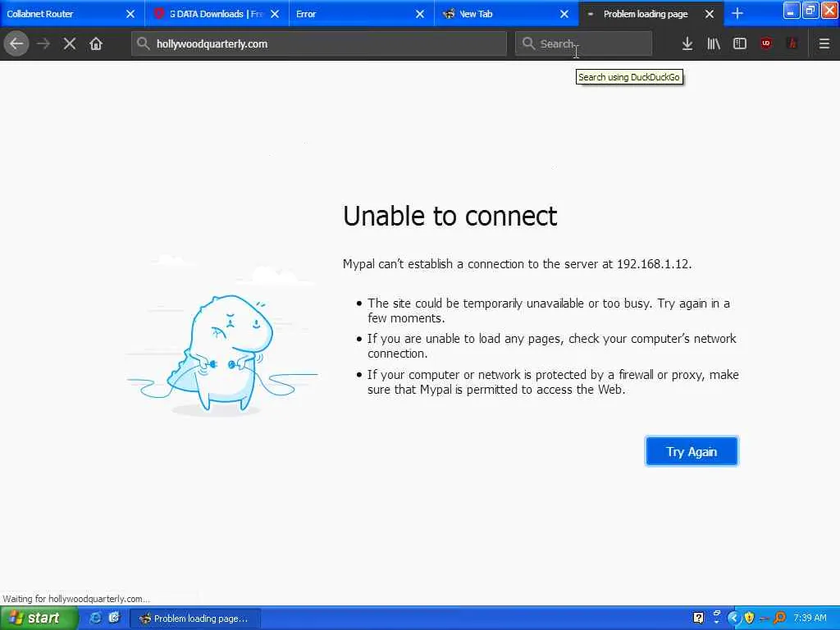Close the New Tab tab
The image size is (840, 630).
(x=564, y=14)
